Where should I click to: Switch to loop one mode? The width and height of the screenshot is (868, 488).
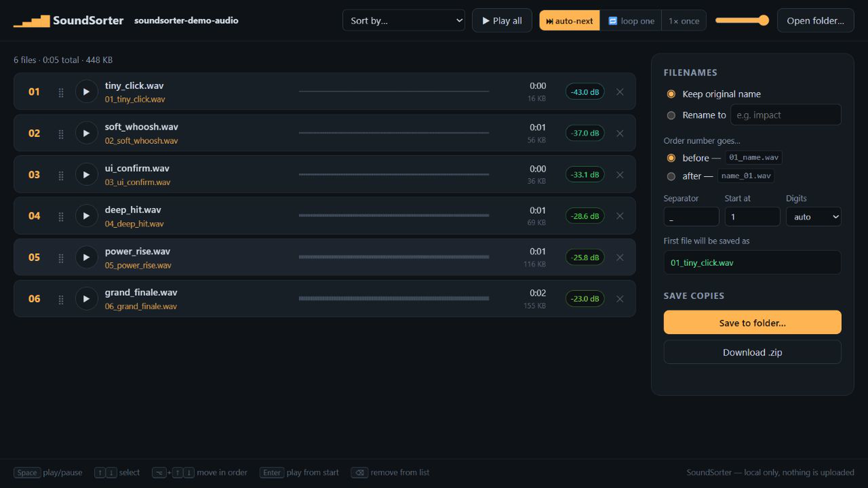point(631,21)
